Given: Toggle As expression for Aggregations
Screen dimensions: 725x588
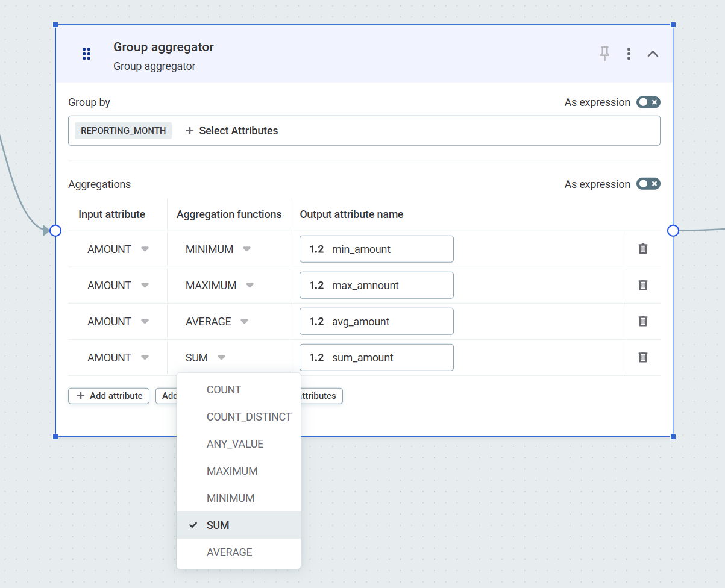Looking at the screenshot, I should click(648, 184).
